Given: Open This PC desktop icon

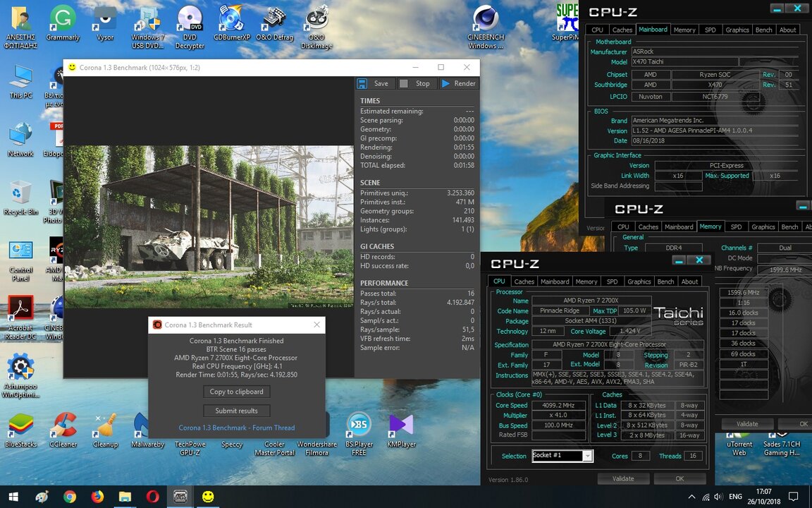Looking at the screenshot, I should pyautogui.click(x=20, y=81).
